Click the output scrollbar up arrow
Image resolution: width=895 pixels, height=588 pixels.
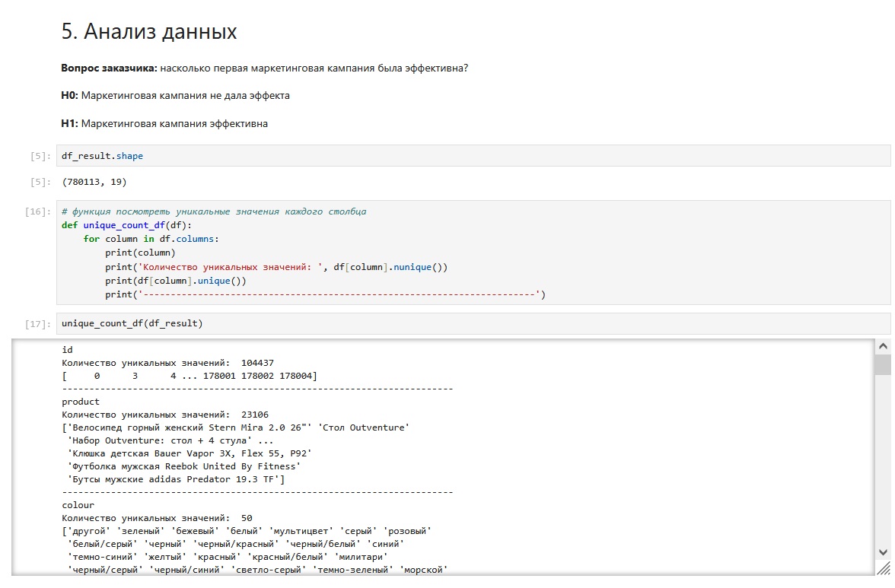point(883,346)
